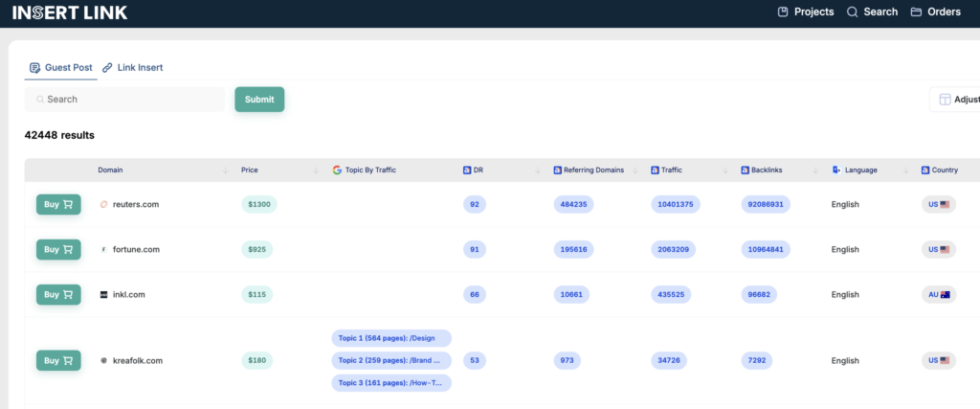Open inkl.com domain link
The image size is (980, 409).
click(x=129, y=295)
